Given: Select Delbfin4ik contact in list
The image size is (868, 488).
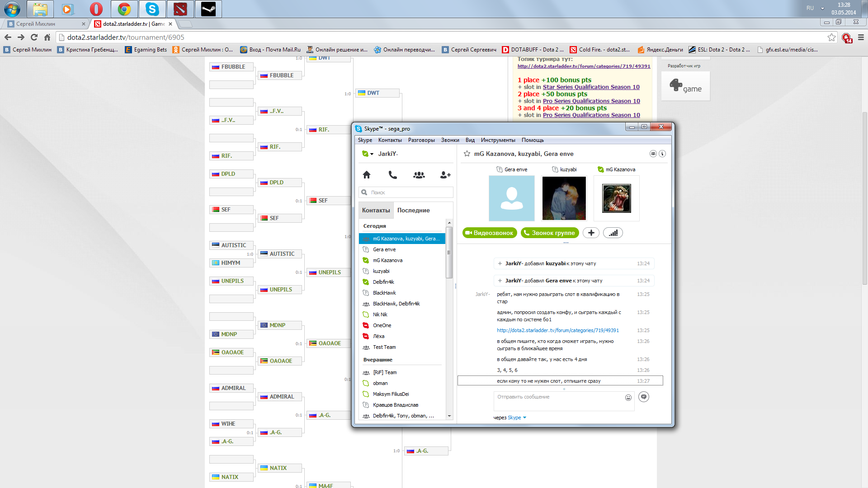Looking at the screenshot, I should pos(402,282).
